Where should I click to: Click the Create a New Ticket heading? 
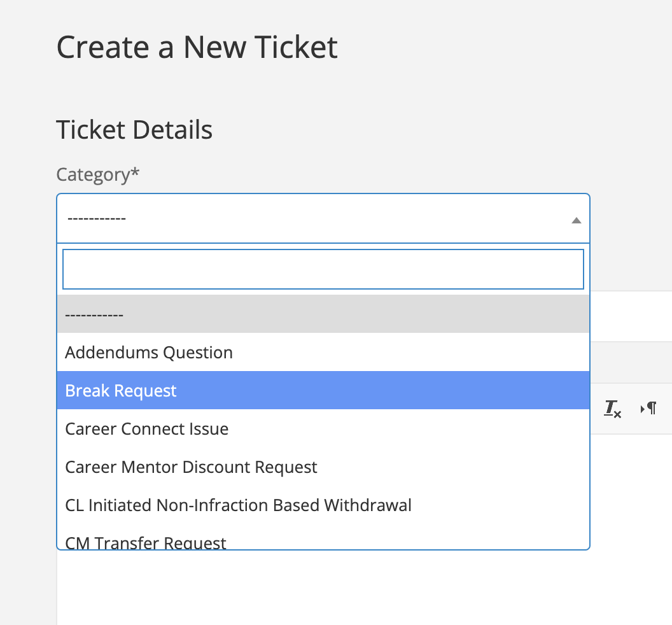pyautogui.click(x=197, y=48)
